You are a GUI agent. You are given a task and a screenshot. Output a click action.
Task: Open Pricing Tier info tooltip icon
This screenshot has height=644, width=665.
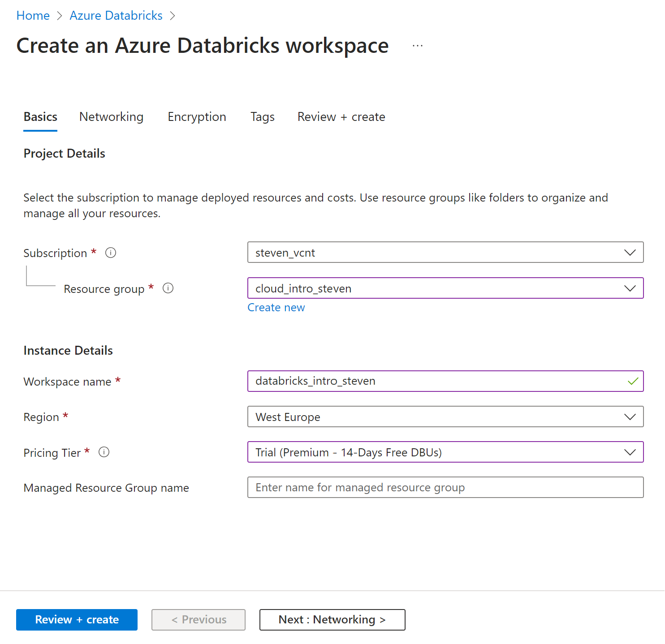point(104,452)
